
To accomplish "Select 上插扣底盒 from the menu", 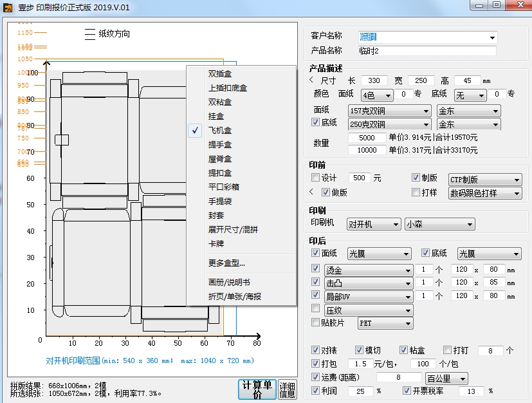I will (x=228, y=88).
